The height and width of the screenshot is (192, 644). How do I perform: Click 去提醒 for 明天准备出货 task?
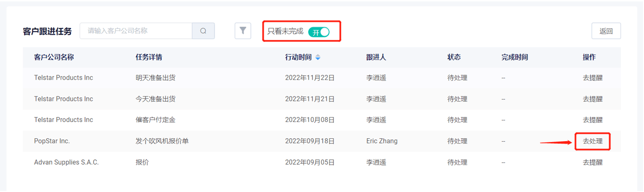593,78
